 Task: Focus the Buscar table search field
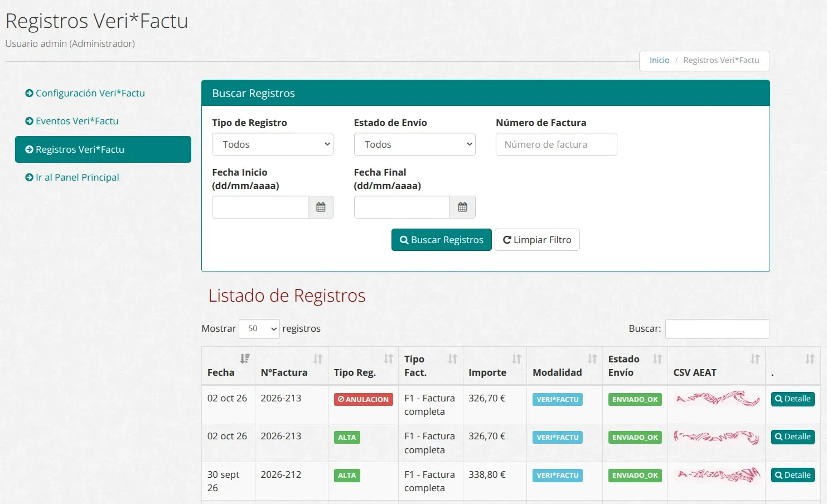717,329
